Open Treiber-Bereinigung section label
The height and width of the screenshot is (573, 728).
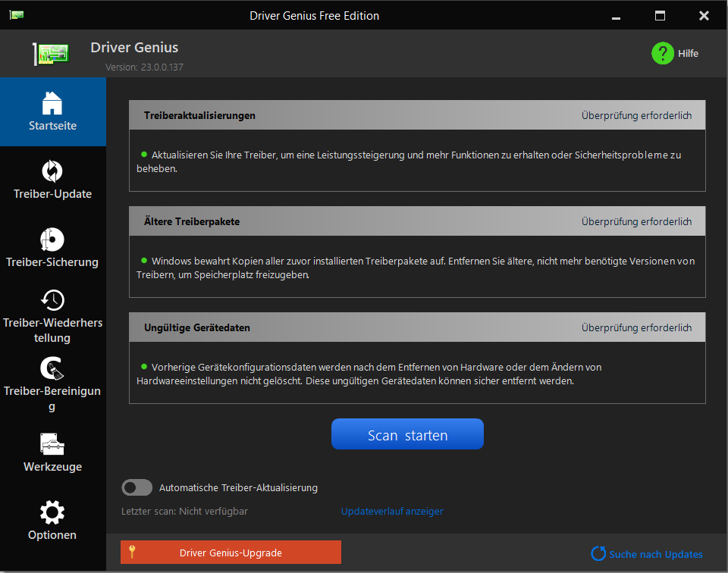click(x=52, y=399)
